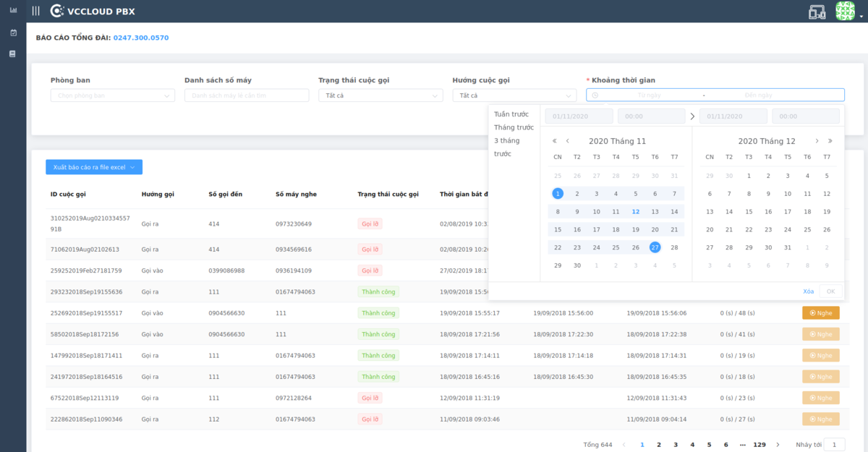Click Nghe for call 58502018Sep18172156
The image size is (868, 452).
821,334
